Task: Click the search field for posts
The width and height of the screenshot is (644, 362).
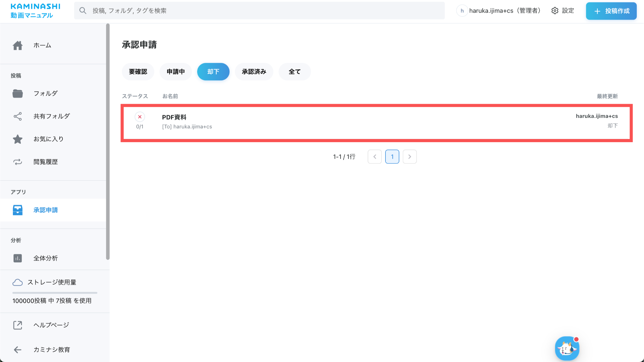Action: [259, 11]
